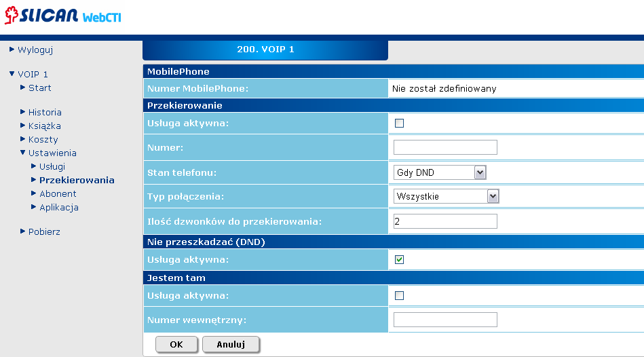644x357 pixels.
Task: Open the Typ połączenia dropdown
Action: coord(446,196)
